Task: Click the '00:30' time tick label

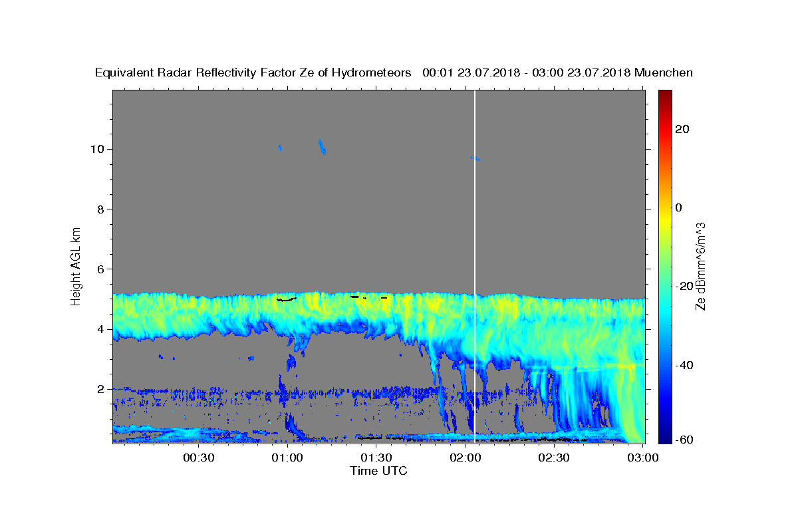Action: [x=199, y=458]
